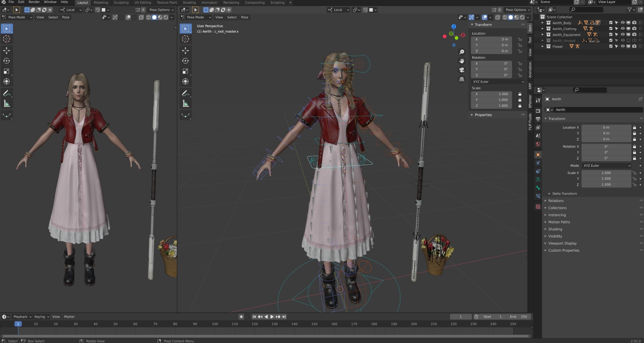Viewport: 644px width, 343px height.
Task: Click the current frame marker on timeline
Action: pyautogui.click(x=18, y=324)
